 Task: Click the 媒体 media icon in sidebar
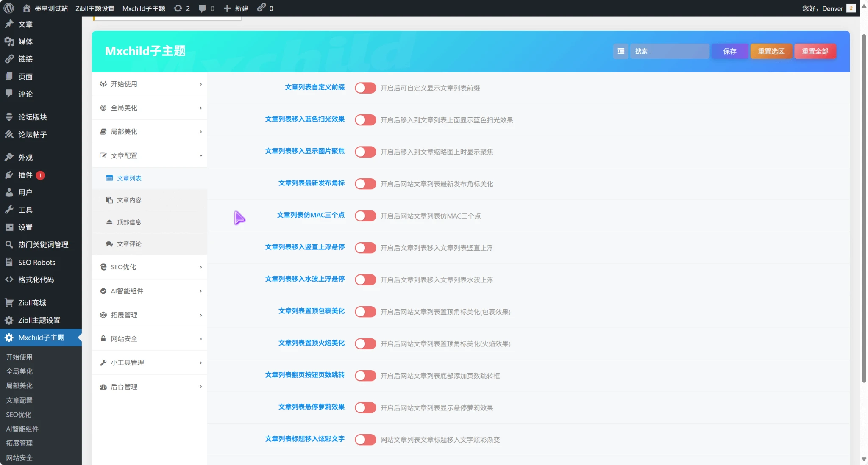tap(9, 42)
